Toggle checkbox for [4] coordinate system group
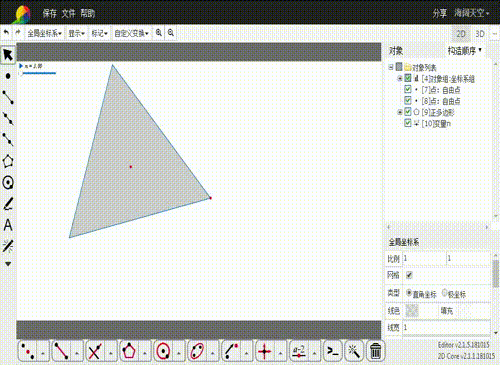The image size is (500, 365). click(x=408, y=78)
